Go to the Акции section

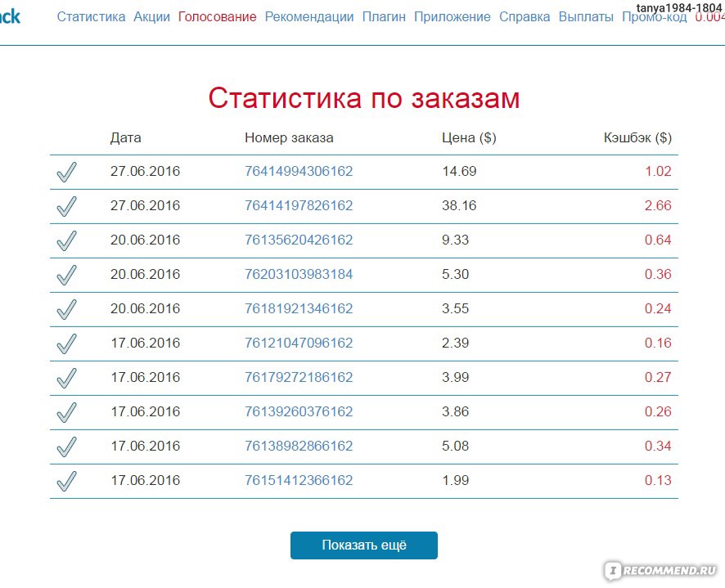(x=151, y=17)
